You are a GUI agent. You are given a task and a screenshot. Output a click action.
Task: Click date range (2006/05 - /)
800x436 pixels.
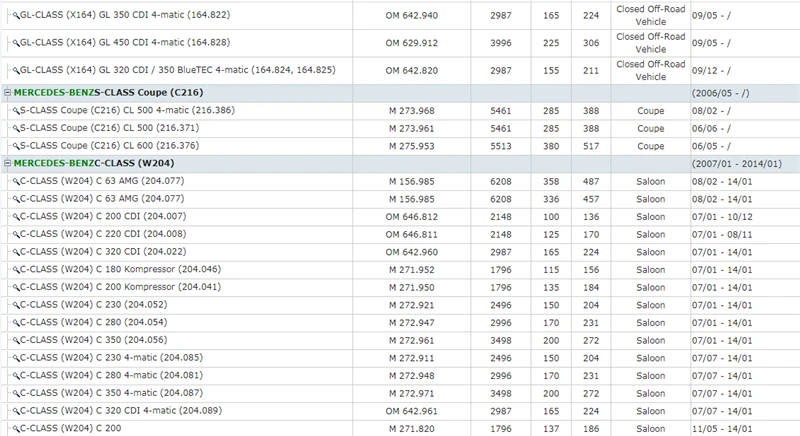(720, 93)
